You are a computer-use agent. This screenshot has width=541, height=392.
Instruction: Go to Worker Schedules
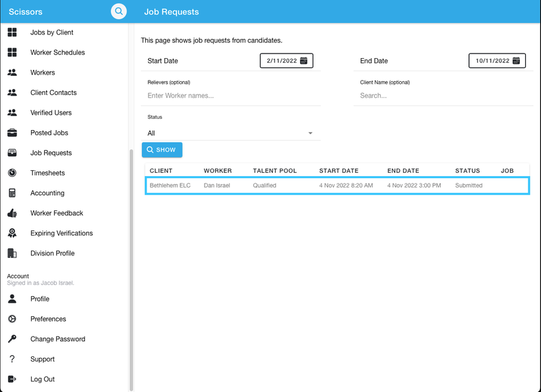tap(57, 52)
